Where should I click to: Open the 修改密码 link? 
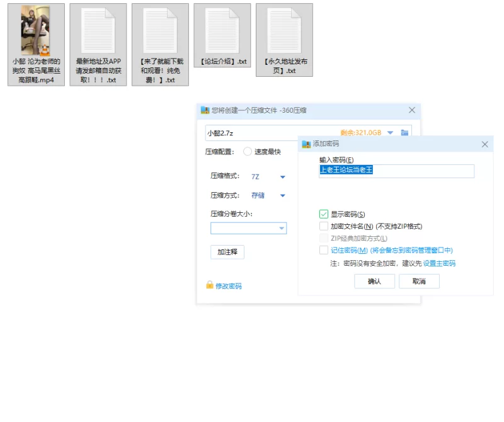coord(229,286)
